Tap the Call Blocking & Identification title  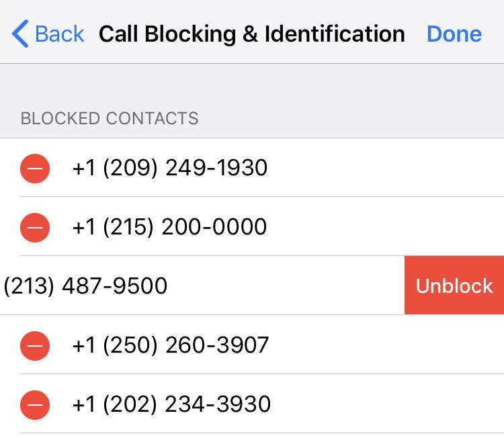(252, 34)
